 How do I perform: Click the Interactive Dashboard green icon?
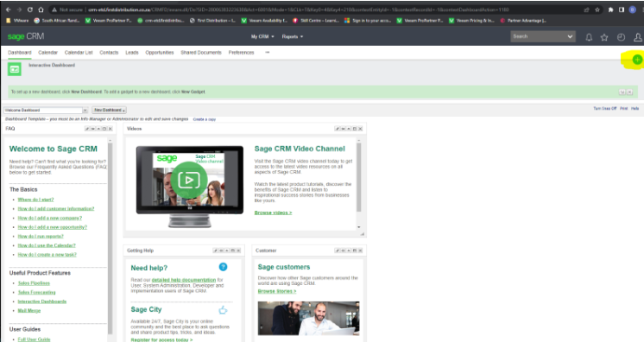click(x=15, y=69)
